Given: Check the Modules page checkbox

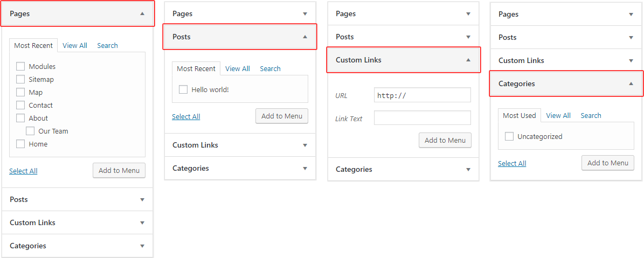Looking at the screenshot, I should click(x=20, y=67).
